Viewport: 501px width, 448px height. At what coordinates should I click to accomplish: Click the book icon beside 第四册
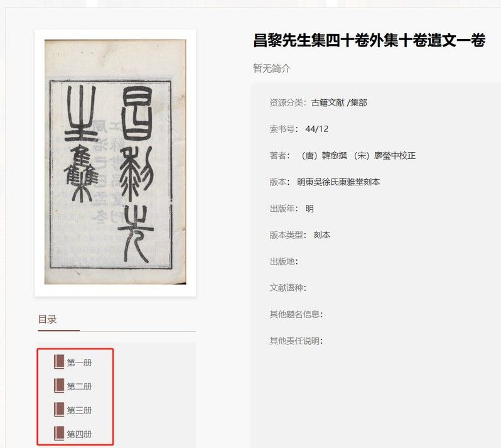point(59,434)
